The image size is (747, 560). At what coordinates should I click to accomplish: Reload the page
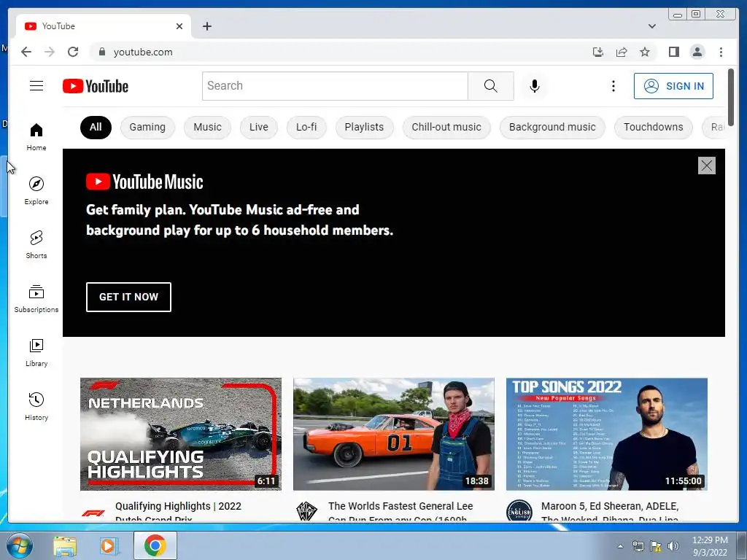pos(73,52)
